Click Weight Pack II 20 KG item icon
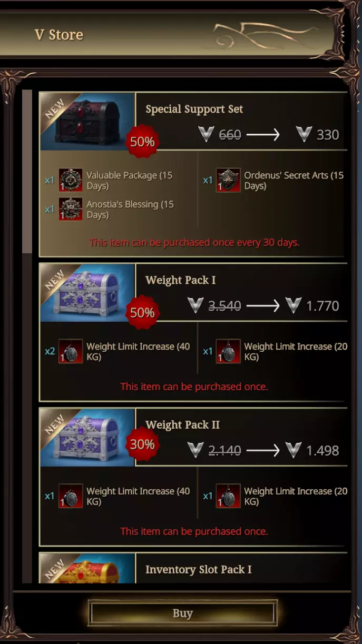The height and width of the screenshot is (644, 362). pyautogui.click(x=228, y=496)
